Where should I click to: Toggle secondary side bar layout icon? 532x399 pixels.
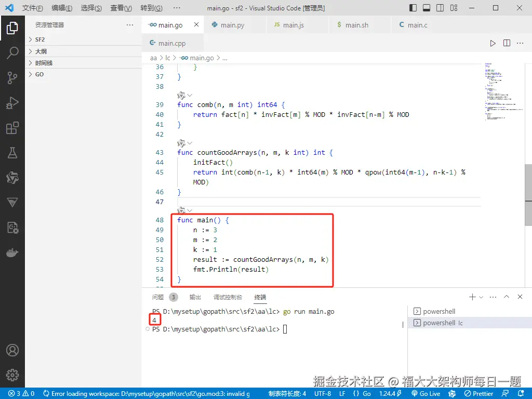point(440,8)
